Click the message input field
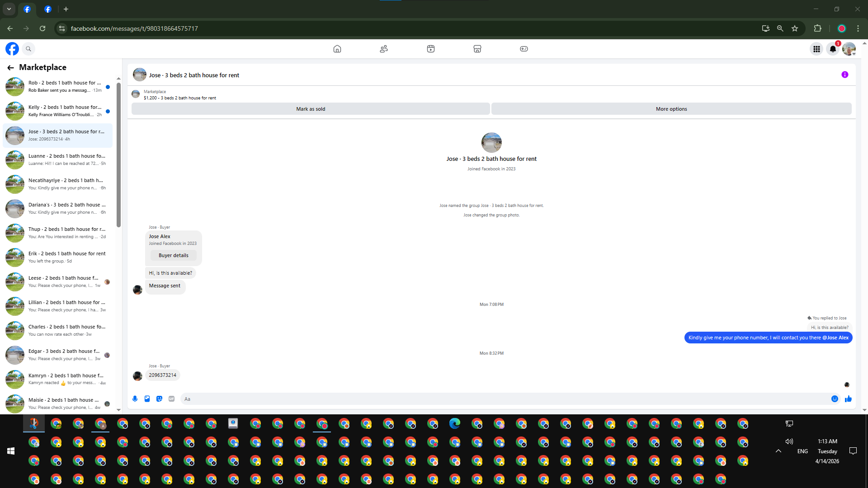 coord(502,399)
